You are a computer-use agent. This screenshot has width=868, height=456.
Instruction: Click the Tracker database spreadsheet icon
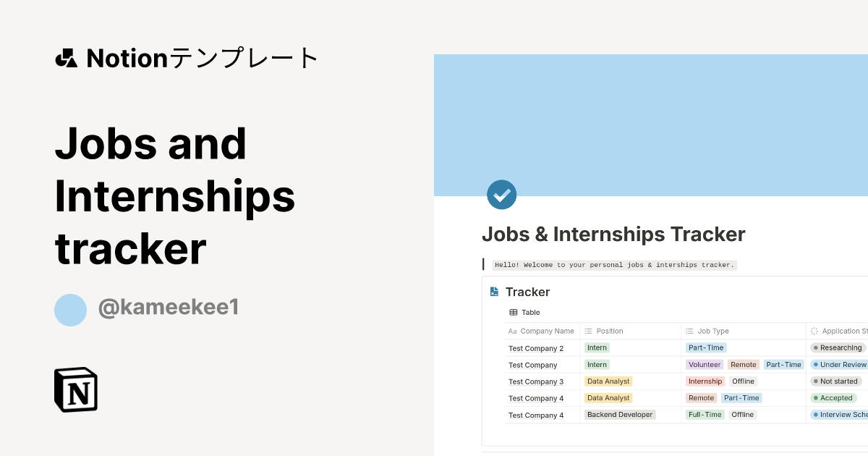[x=493, y=292]
